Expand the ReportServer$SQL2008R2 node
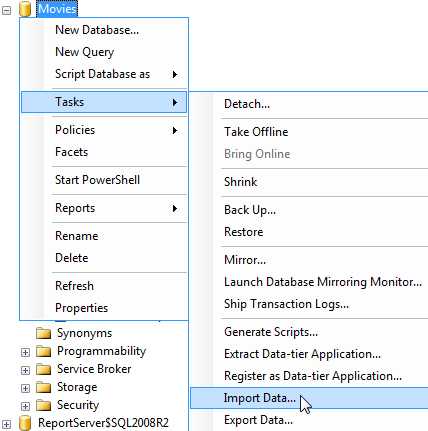 coord(7,424)
